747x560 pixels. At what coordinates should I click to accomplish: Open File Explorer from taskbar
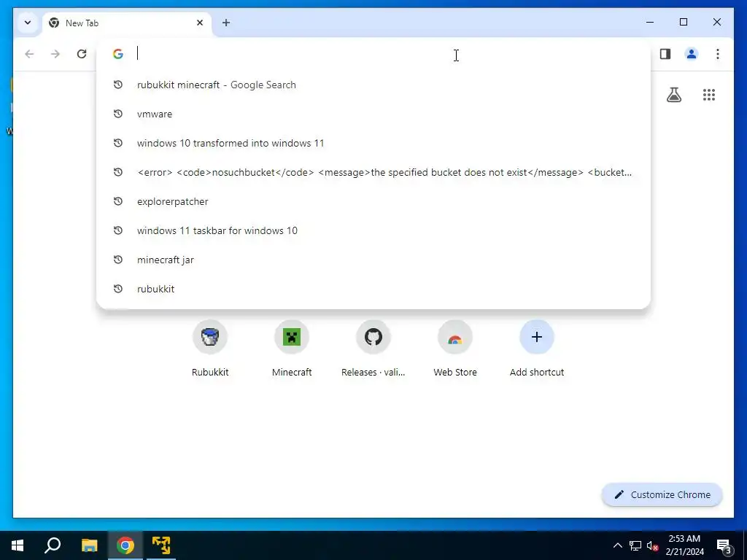click(x=89, y=545)
